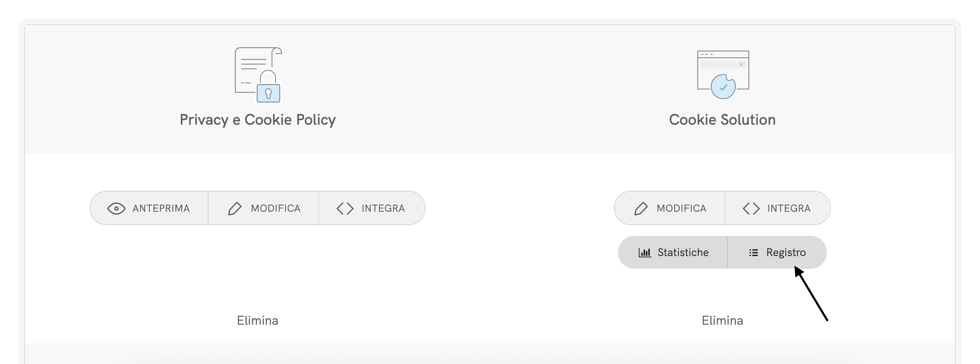Select the Cookie Solution heading

tap(722, 120)
